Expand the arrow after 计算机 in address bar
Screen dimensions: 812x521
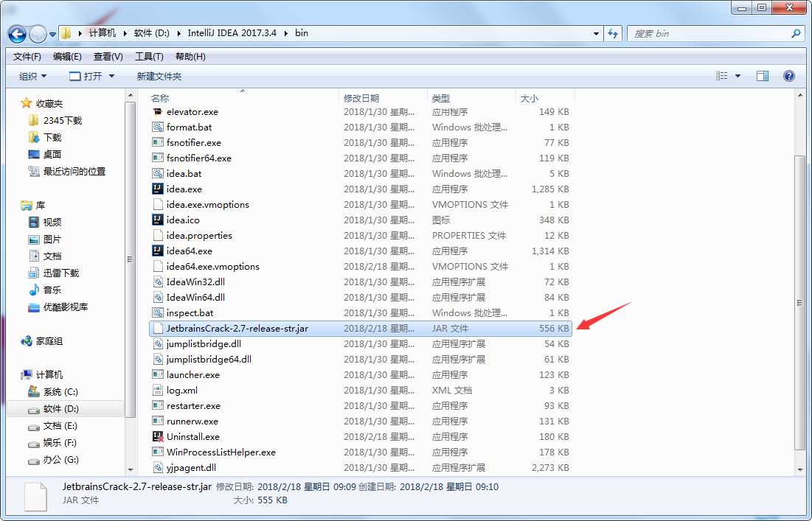pyautogui.click(x=125, y=33)
